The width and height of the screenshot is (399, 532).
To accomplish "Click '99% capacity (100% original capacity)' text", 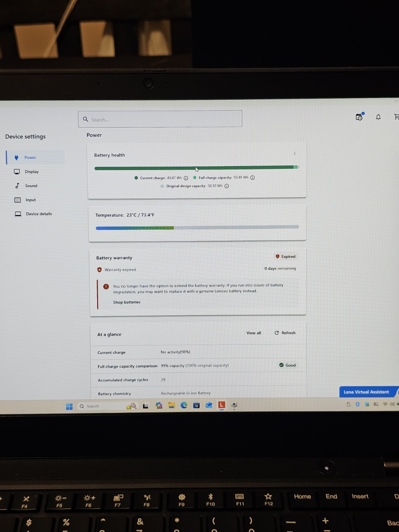I will tap(195, 365).
